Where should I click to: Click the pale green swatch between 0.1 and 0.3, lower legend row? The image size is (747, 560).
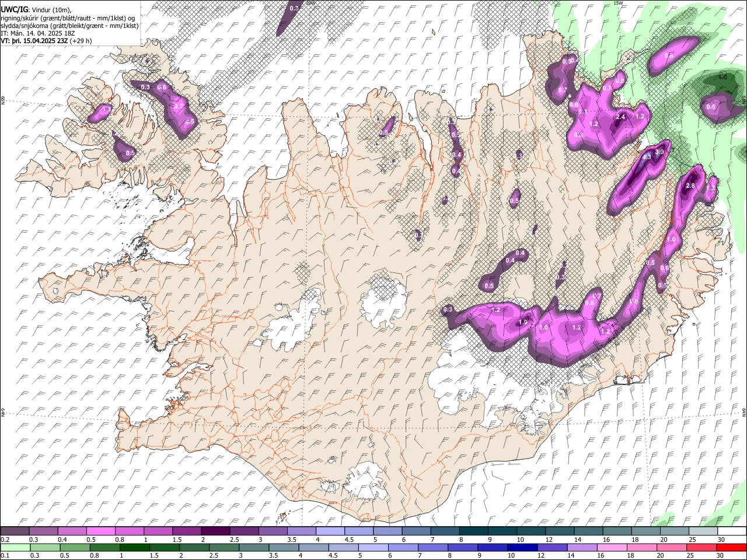tap(15, 548)
